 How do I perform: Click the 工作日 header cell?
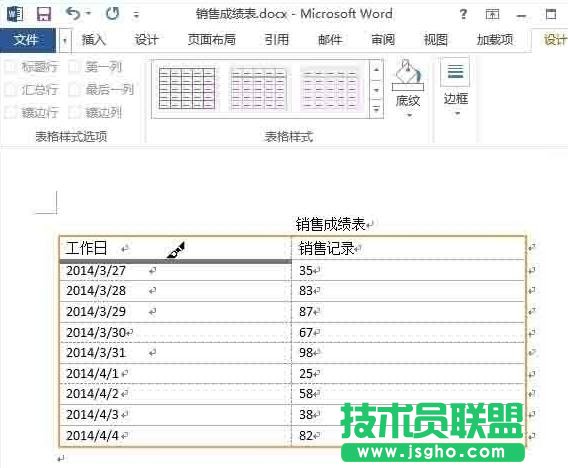(175, 248)
